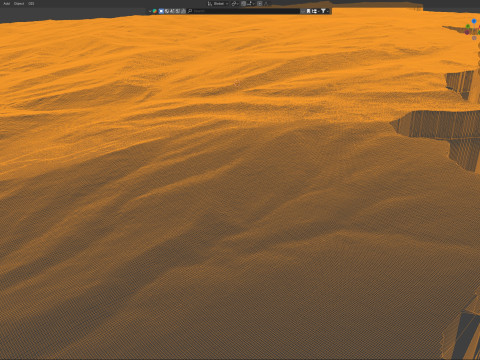Click the multicolored display mode icon

click(x=155, y=11)
